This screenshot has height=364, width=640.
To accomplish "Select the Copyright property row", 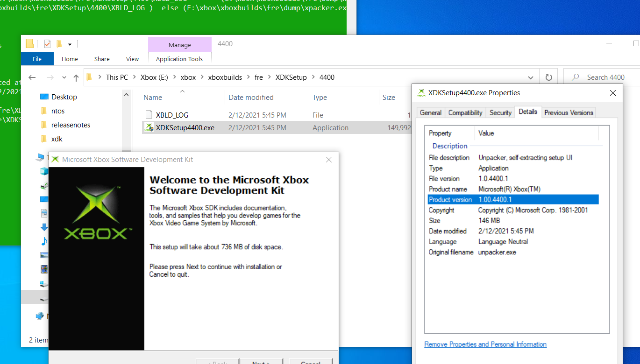I will (513, 210).
